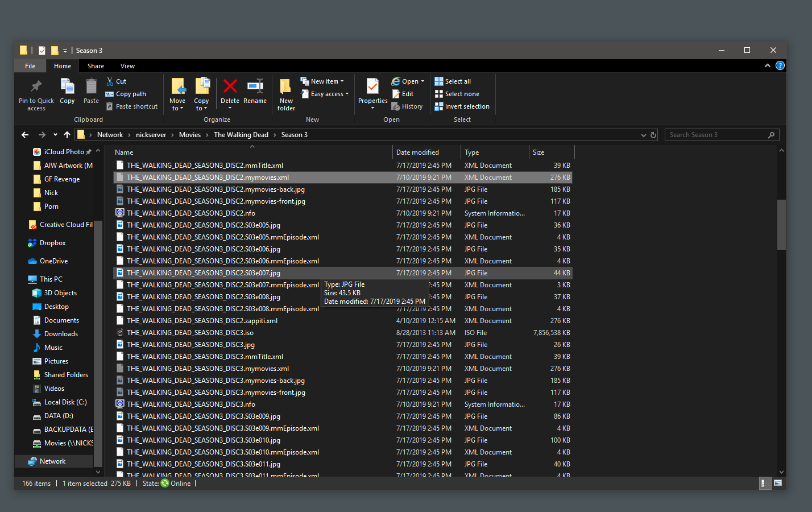Screen dimensions: 812x512
Task: Click the Rename icon
Action: (255, 86)
